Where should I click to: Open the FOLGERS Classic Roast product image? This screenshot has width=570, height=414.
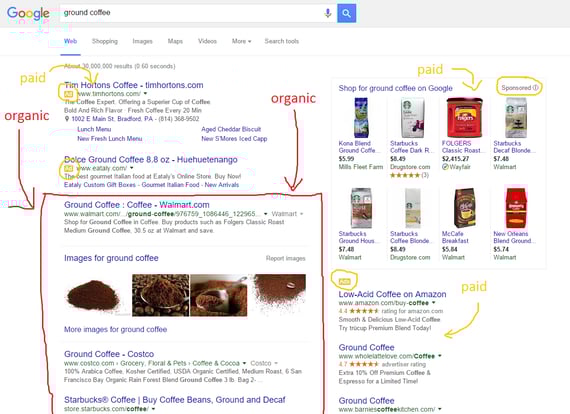[x=464, y=117]
